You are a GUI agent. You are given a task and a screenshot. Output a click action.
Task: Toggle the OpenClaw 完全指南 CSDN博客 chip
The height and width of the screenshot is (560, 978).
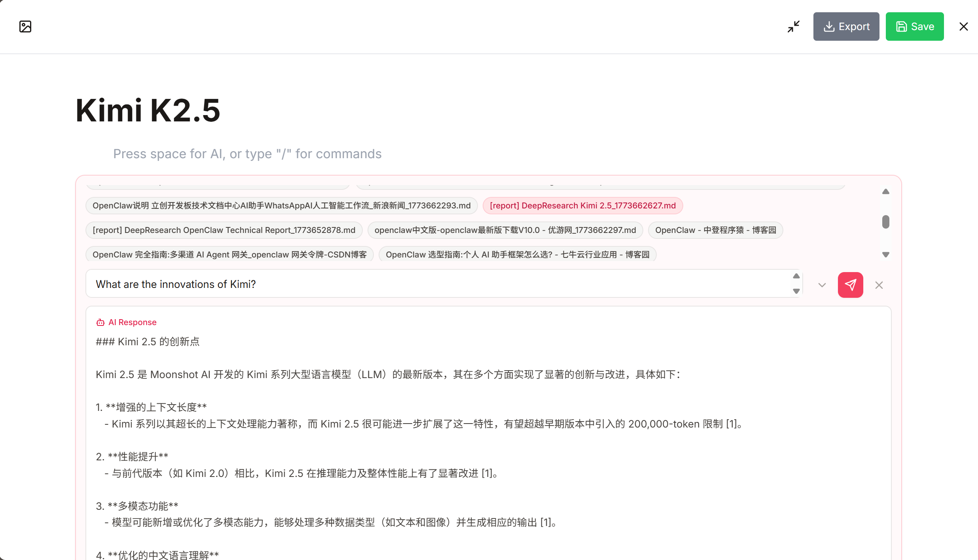tap(229, 254)
